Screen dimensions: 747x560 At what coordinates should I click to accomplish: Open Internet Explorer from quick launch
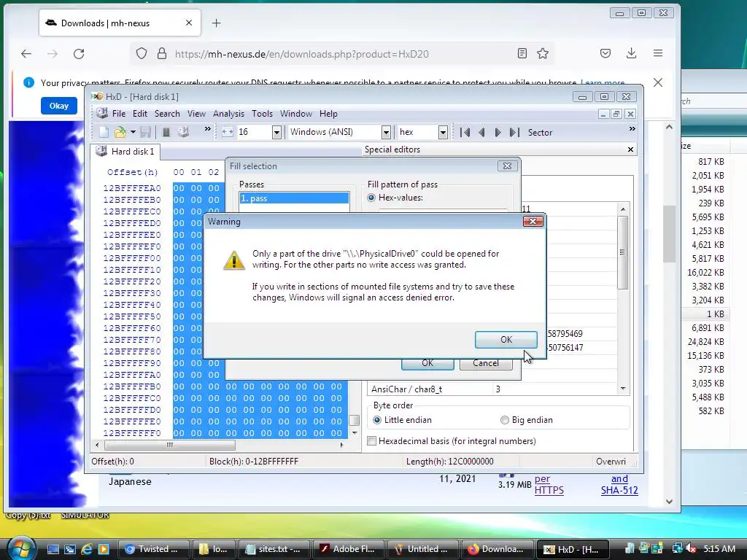pyautogui.click(x=87, y=549)
